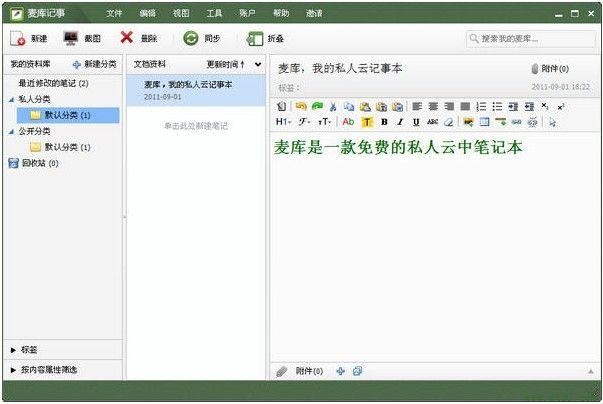Open the 文件 menu

114,13
